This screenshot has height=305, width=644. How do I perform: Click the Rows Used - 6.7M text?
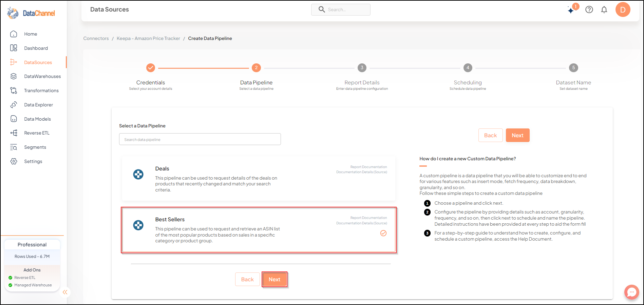pos(32,257)
